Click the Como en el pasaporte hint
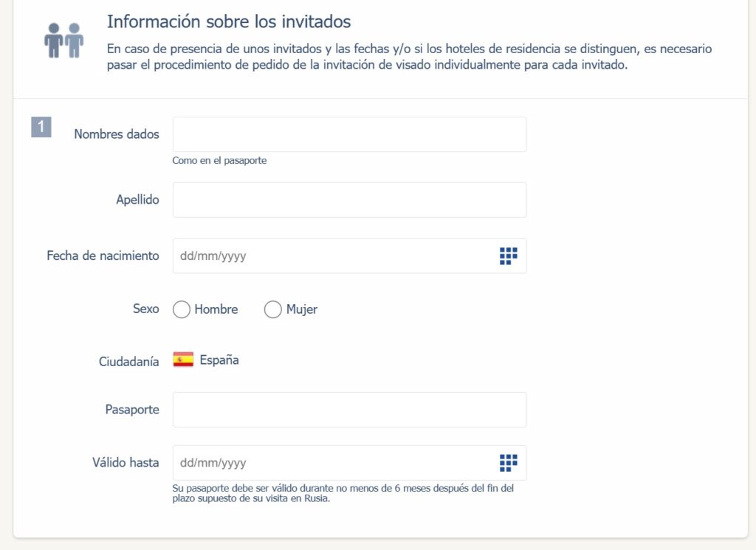Screen dimensions: 756x550 click(x=219, y=160)
